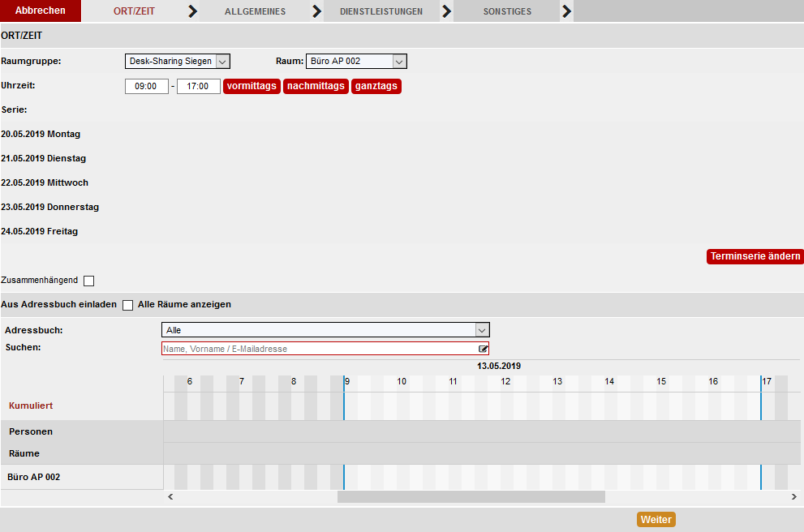Viewport: 804px width, 532px height.
Task: Switch to the ALLGEMEINES step
Action: tap(255, 11)
